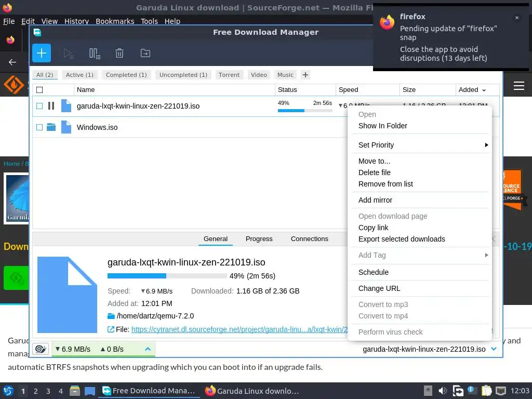Viewport: 532px width, 399px height.
Task: Click the move to folder toolbar icon
Action: click(x=145, y=54)
